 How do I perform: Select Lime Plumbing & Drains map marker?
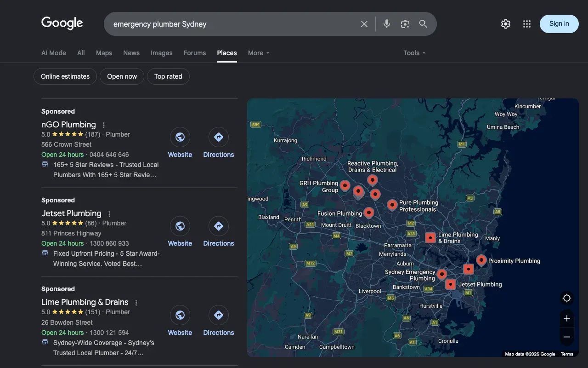pos(430,238)
